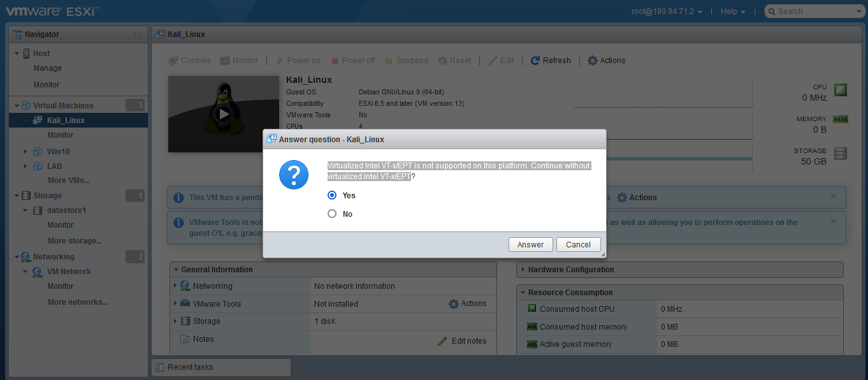The width and height of the screenshot is (868, 380).
Task: Open the search options dropdown arrow
Action: tap(858, 11)
